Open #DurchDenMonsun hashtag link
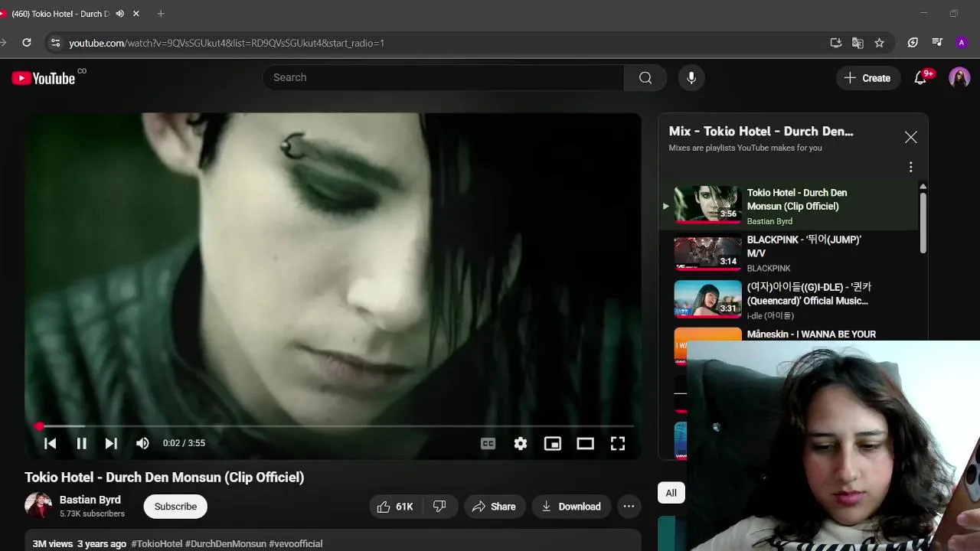Image resolution: width=980 pixels, height=551 pixels. tap(226, 544)
